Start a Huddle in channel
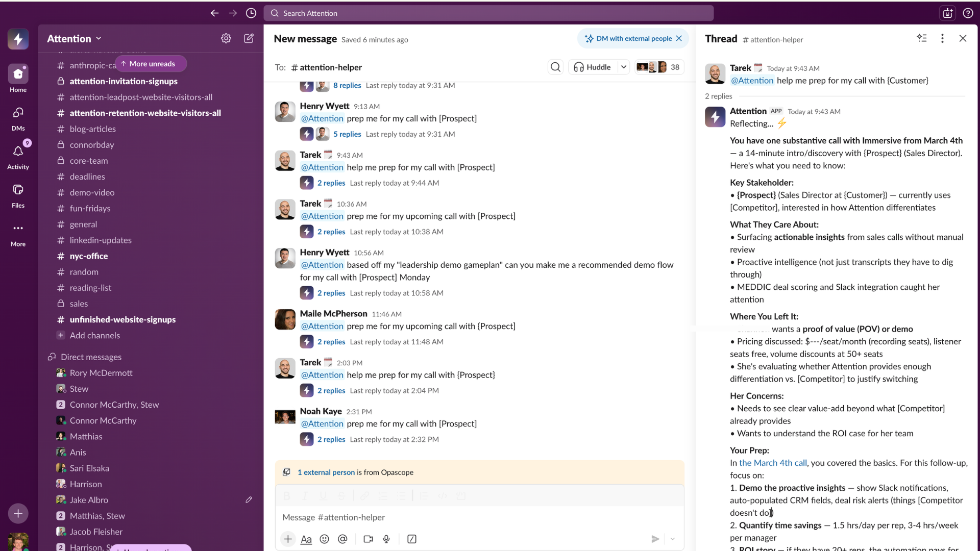The image size is (980, 551). click(x=592, y=67)
